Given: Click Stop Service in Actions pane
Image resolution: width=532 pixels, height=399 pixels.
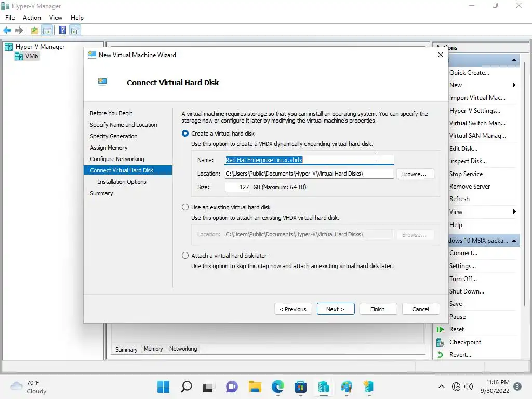Looking at the screenshot, I should pyautogui.click(x=466, y=174).
